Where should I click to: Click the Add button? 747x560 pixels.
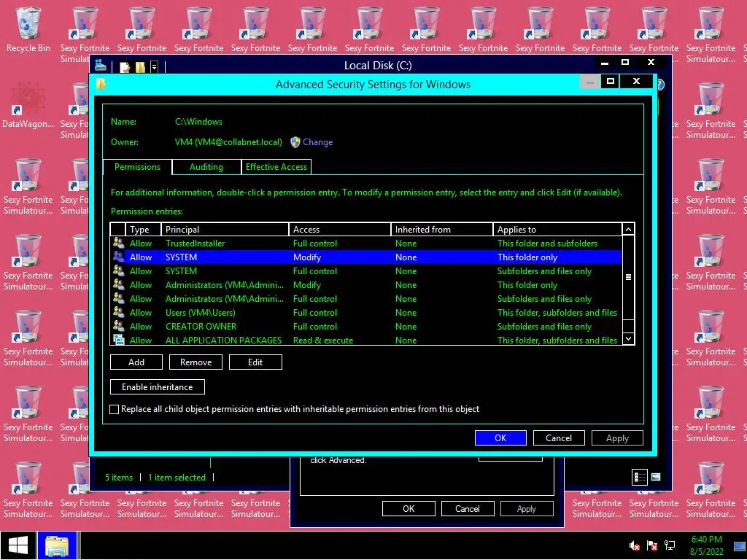[x=136, y=362]
